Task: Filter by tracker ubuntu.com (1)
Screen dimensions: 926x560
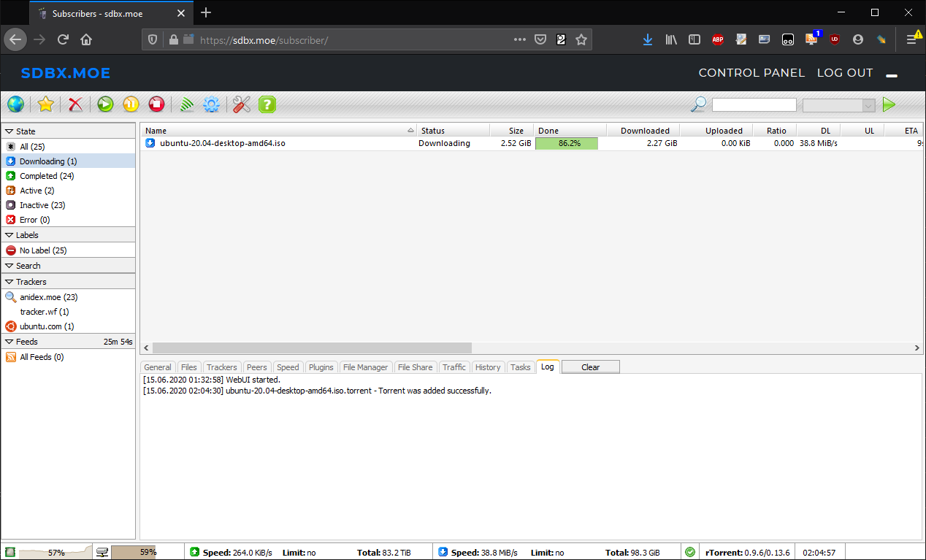Action: 68,326
